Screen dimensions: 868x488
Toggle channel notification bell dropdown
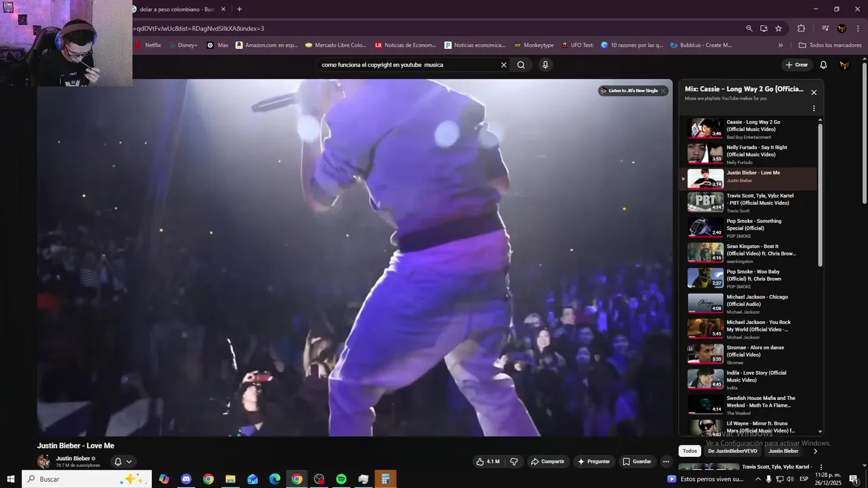pos(123,462)
